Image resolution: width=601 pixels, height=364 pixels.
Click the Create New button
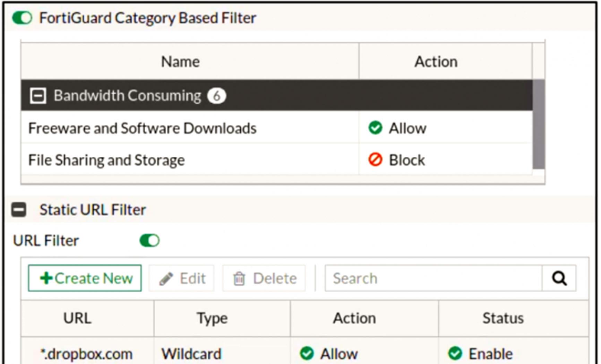click(85, 278)
